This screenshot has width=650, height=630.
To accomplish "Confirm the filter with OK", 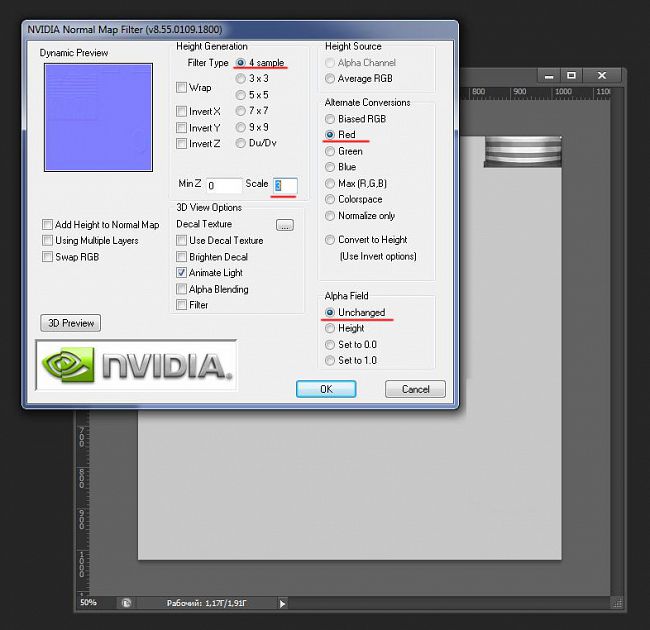I will [x=326, y=389].
